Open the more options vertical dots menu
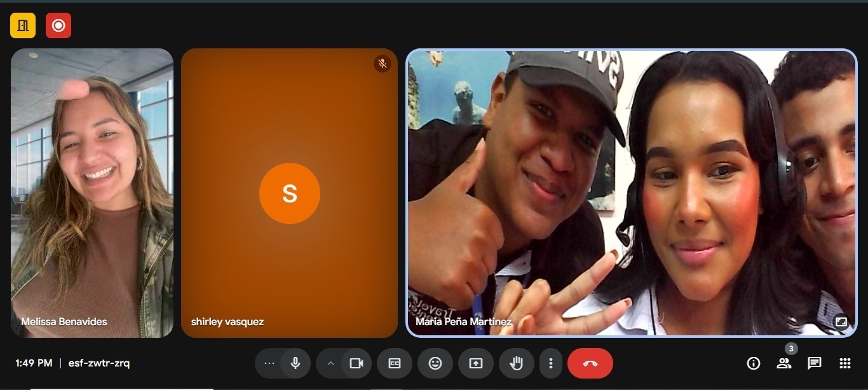The width and height of the screenshot is (868, 390). coord(550,363)
